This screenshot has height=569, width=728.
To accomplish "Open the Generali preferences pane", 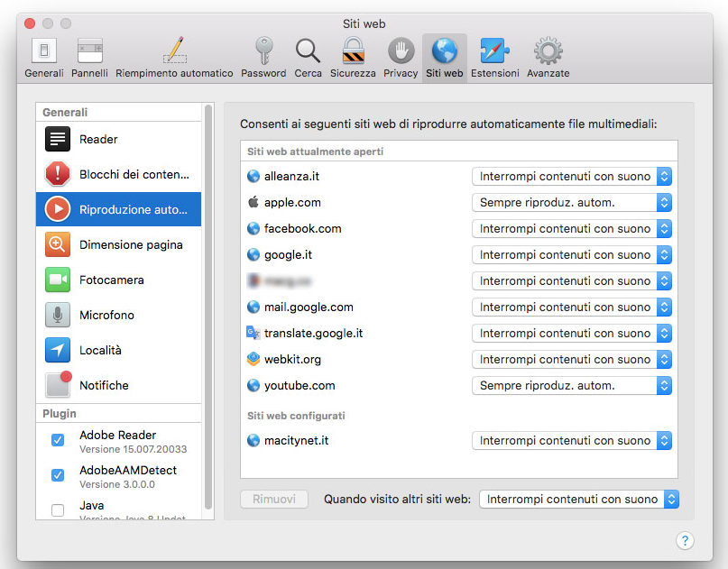I will 43,57.
